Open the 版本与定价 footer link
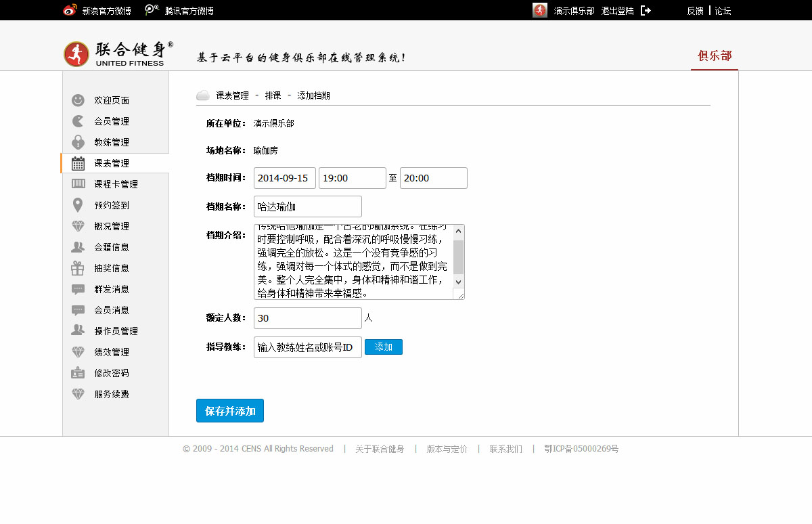The width and height of the screenshot is (812, 524). pyautogui.click(x=447, y=449)
